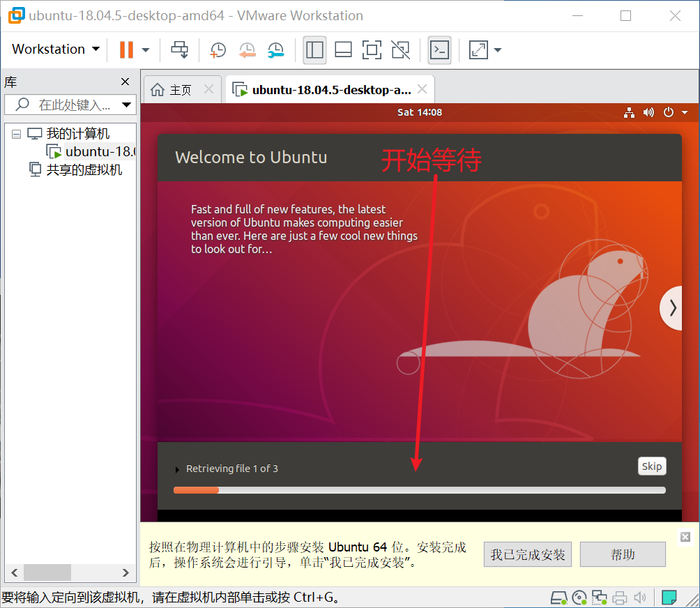Click the printer status icon

620,598
